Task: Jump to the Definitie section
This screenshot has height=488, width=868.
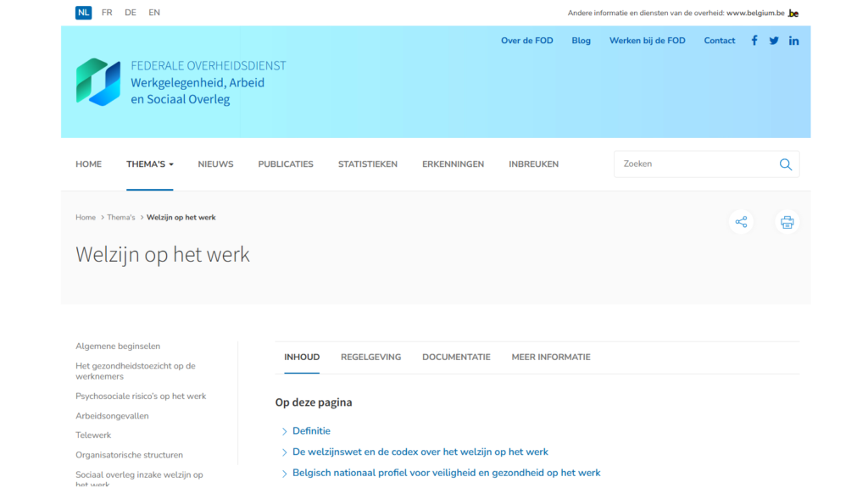Action: [x=311, y=431]
